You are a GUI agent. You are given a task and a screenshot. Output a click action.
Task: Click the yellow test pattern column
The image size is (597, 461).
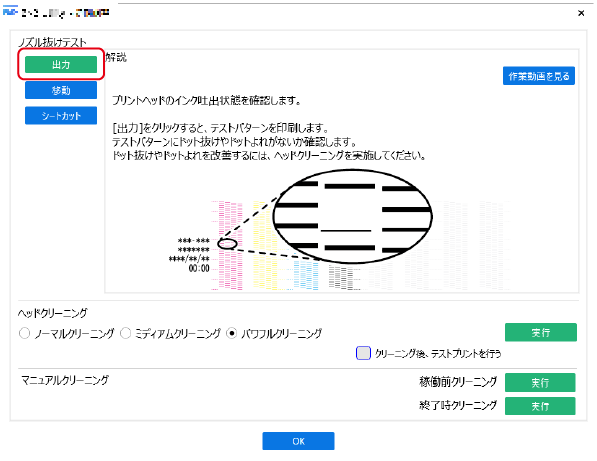tap(265, 246)
